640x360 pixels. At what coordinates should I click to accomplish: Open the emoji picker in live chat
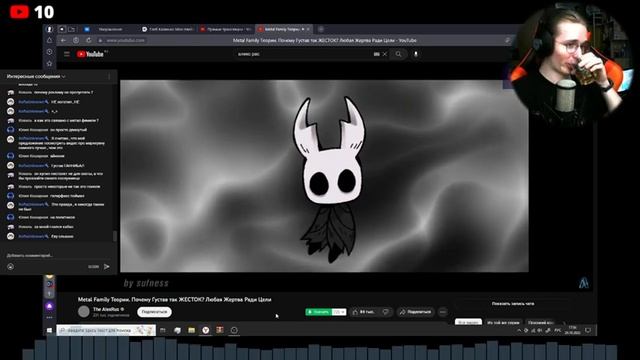(x=11, y=267)
